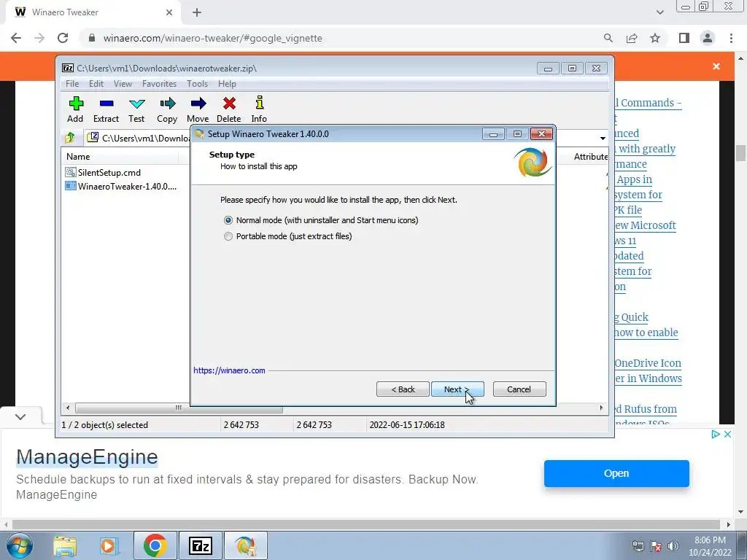Click the network tray icon

pos(638,546)
